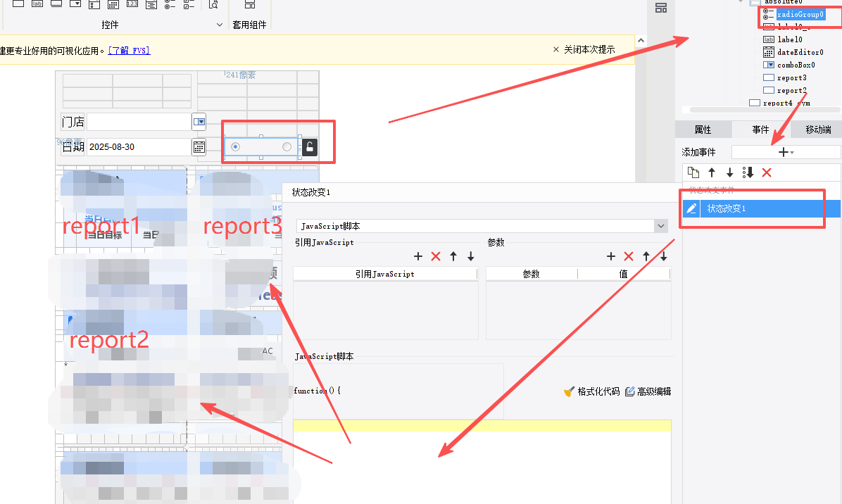This screenshot has height=504, width=842.
Task: Expand the 控件 widget gallery chevron
Action: [x=219, y=25]
